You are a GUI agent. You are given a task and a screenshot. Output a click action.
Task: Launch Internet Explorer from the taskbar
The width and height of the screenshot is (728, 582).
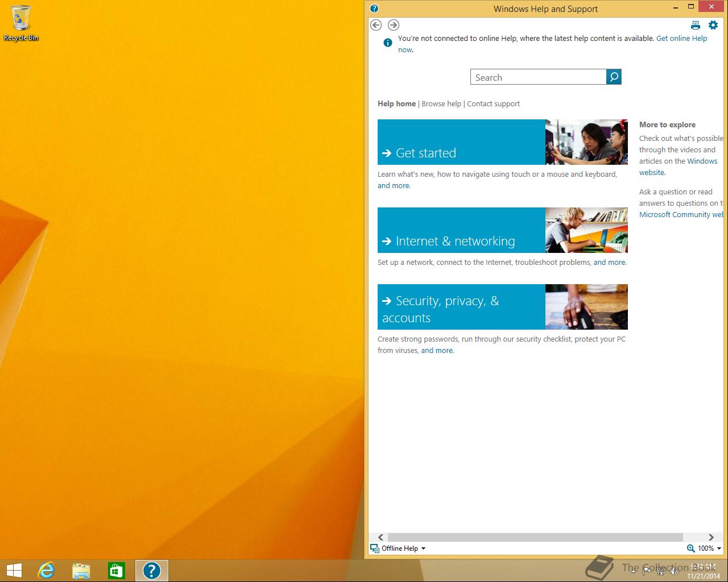pos(46,571)
